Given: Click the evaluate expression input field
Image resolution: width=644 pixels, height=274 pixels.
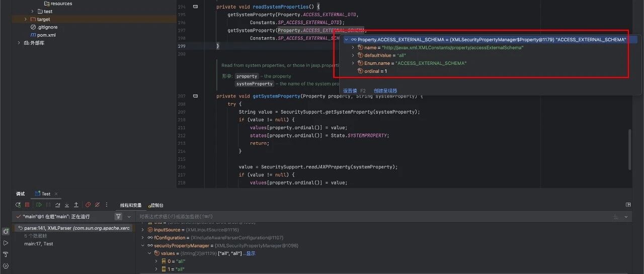Looking at the screenshot, I should coord(372,217).
